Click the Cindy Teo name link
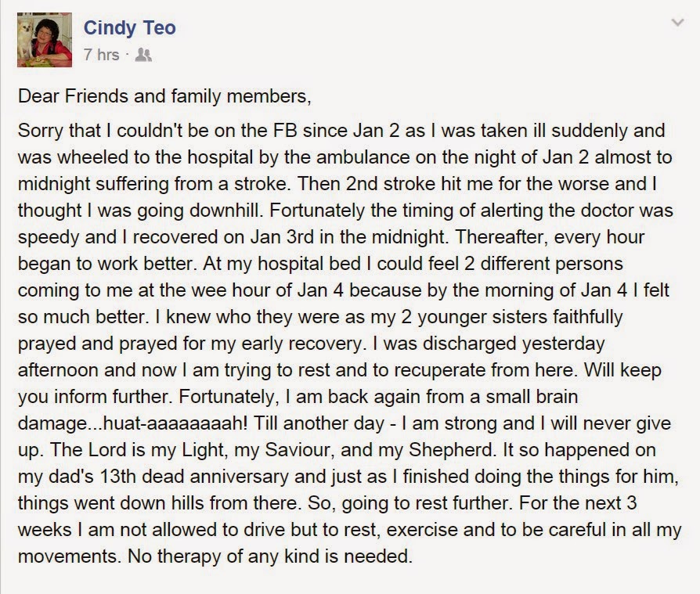The image size is (700, 594). (x=129, y=28)
